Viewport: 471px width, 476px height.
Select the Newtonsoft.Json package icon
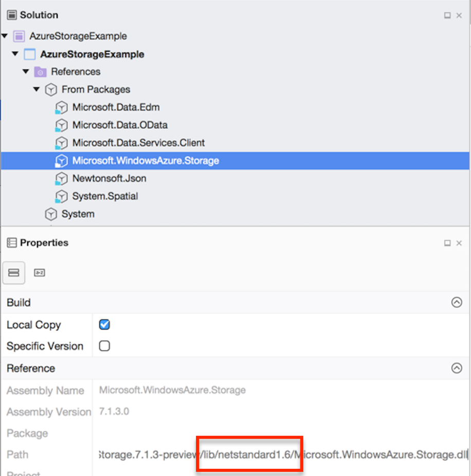(x=62, y=178)
